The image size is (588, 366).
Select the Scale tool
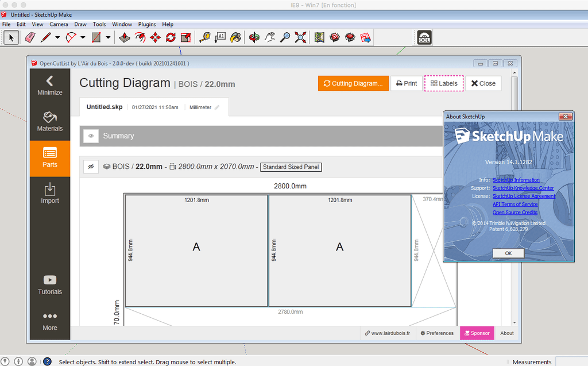coord(186,37)
